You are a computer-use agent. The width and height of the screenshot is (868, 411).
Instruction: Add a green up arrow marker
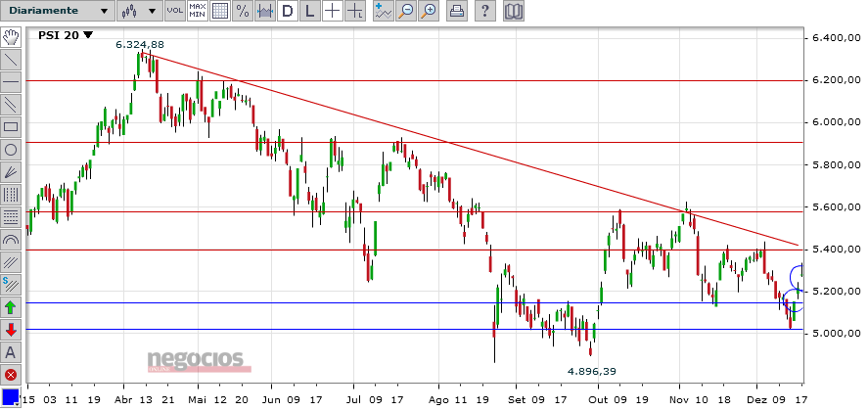tap(11, 307)
